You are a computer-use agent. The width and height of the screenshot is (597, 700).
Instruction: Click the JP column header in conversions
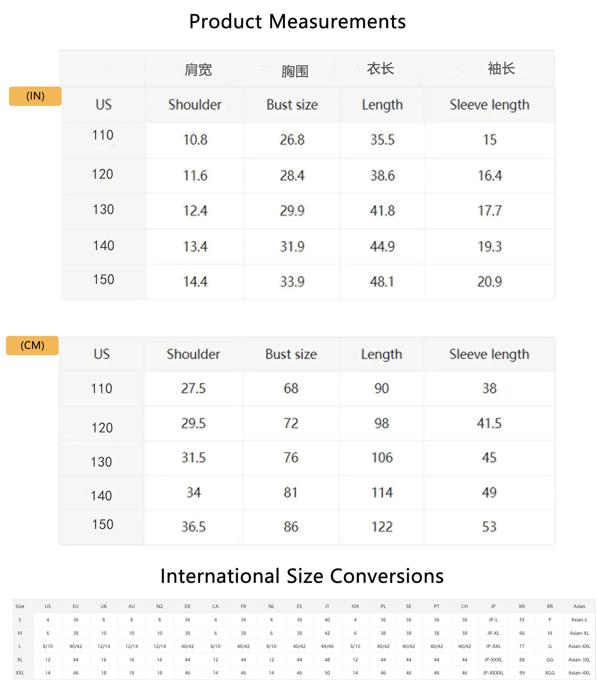coord(493,606)
